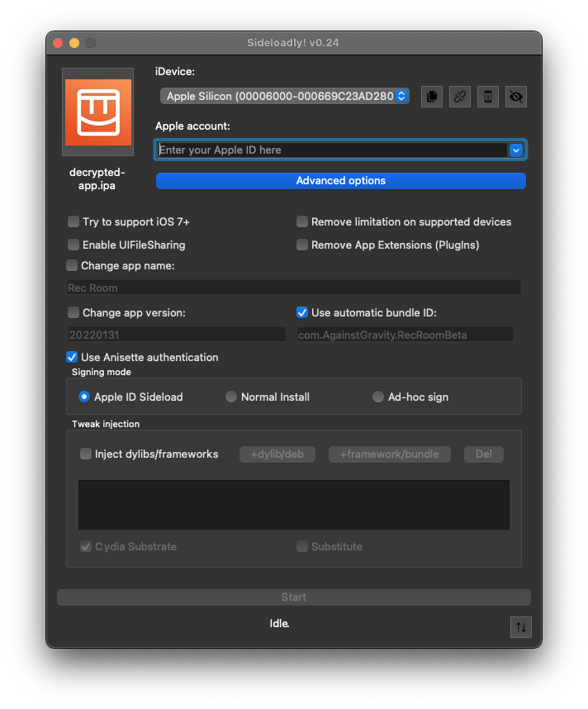The image size is (588, 709).
Task: Enable the Change app name checkbox
Action: pos(72,266)
